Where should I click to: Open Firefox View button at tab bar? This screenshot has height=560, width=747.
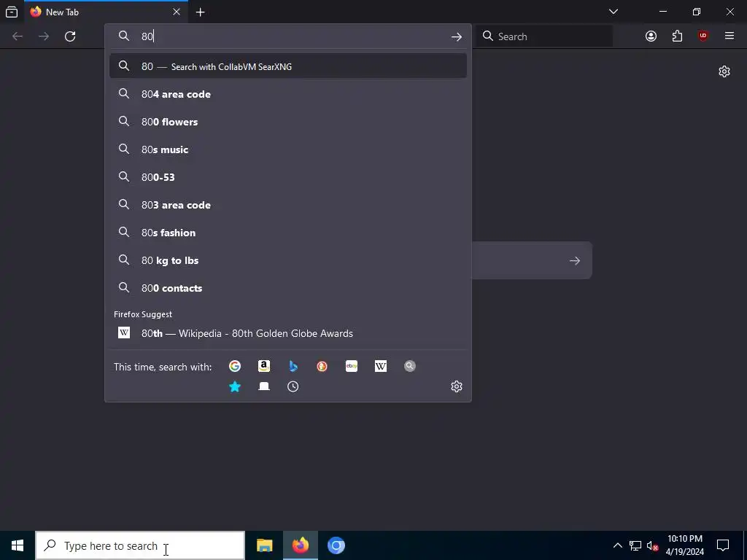(x=12, y=12)
